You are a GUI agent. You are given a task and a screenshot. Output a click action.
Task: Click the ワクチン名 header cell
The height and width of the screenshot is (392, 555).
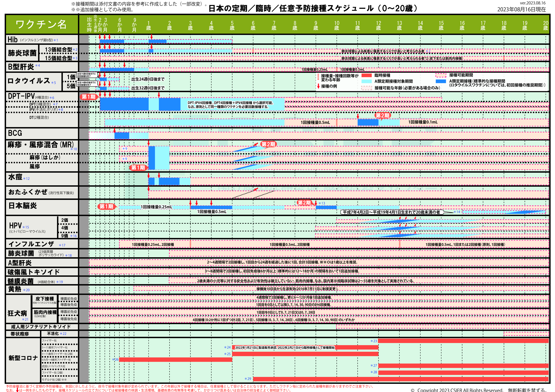(x=42, y=24)
